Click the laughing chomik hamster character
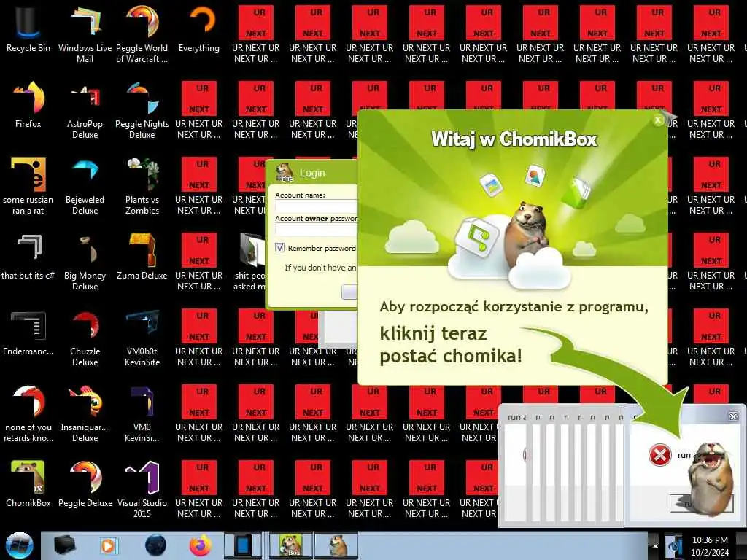Image resolution: width=747 pixels, height=560 pixels. point(711,478)
